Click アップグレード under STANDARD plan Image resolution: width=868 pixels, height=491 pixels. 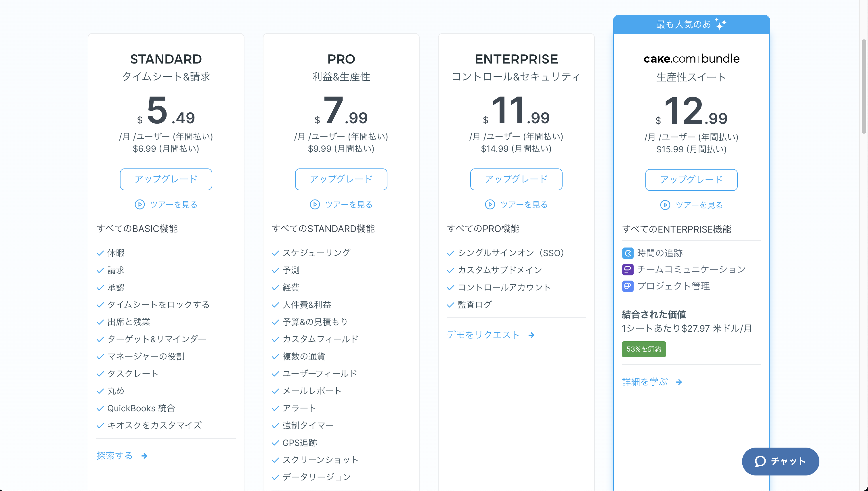point(166,179)
